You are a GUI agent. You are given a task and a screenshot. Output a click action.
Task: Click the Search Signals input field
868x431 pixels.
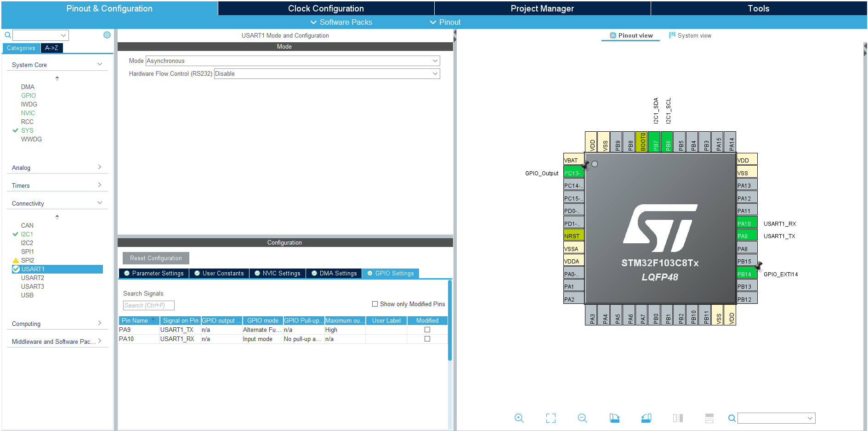(x=149, y=305)
